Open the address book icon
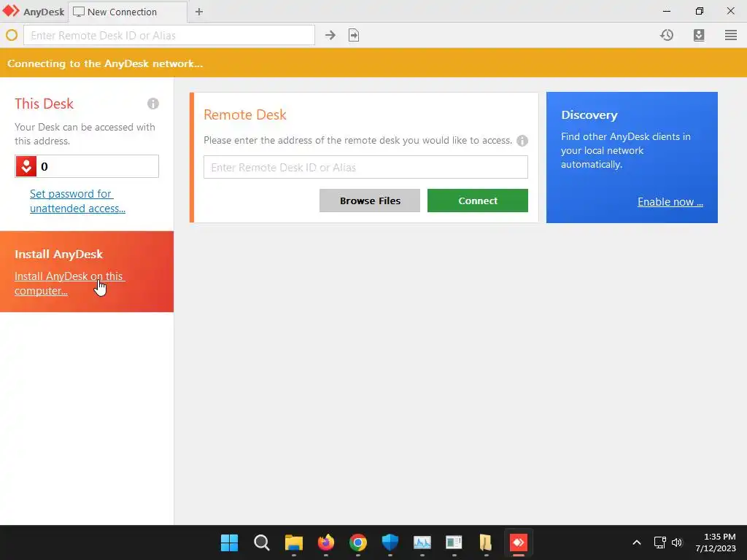Screen dimensions: 747x560 [699, 35]
